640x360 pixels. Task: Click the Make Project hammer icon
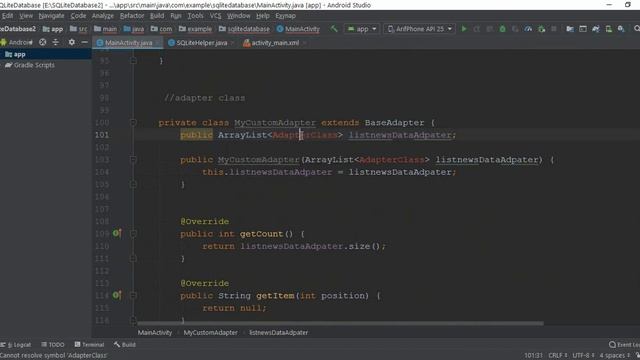(x=334, y=29)
